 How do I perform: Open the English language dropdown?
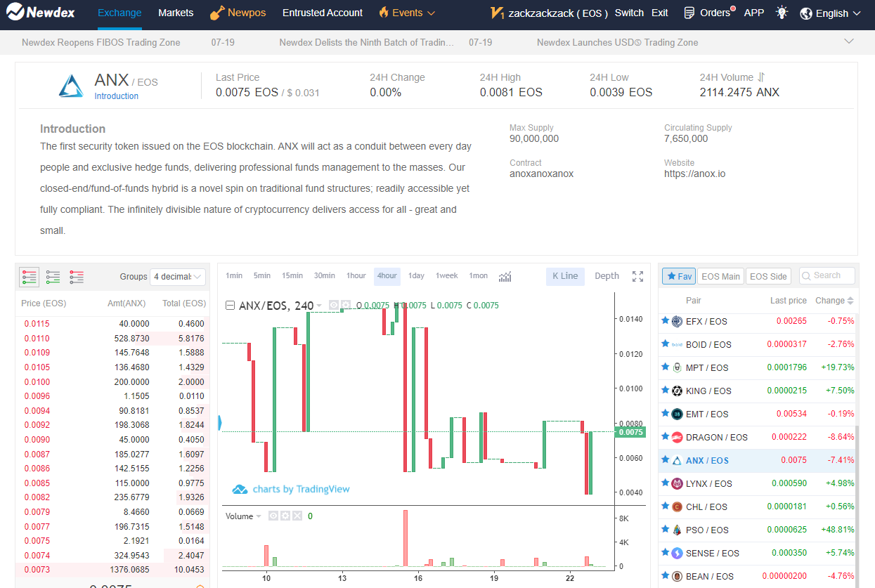[x=831, y=13]
